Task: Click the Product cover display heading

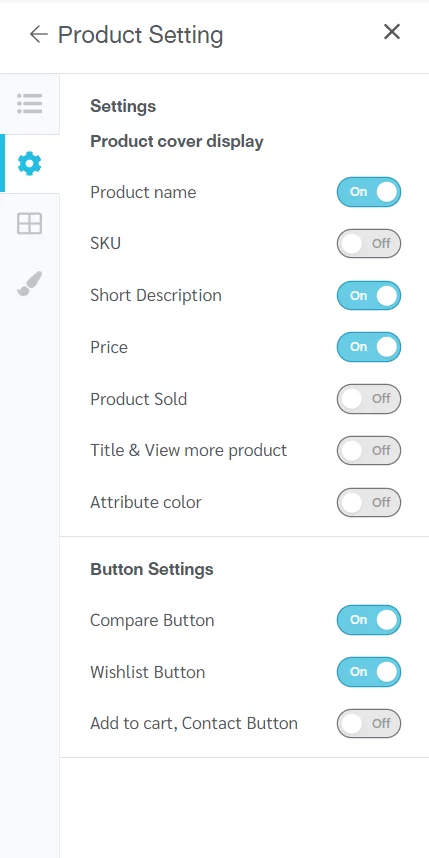Action: (x=177, y=141)
